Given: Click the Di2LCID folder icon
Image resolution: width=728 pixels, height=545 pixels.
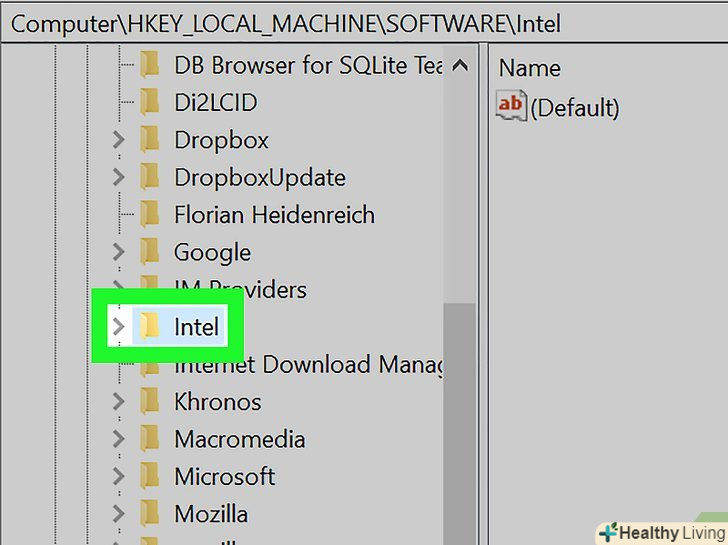Looking at the screenshot, I should pyautogui.click(x=150, y=102).
